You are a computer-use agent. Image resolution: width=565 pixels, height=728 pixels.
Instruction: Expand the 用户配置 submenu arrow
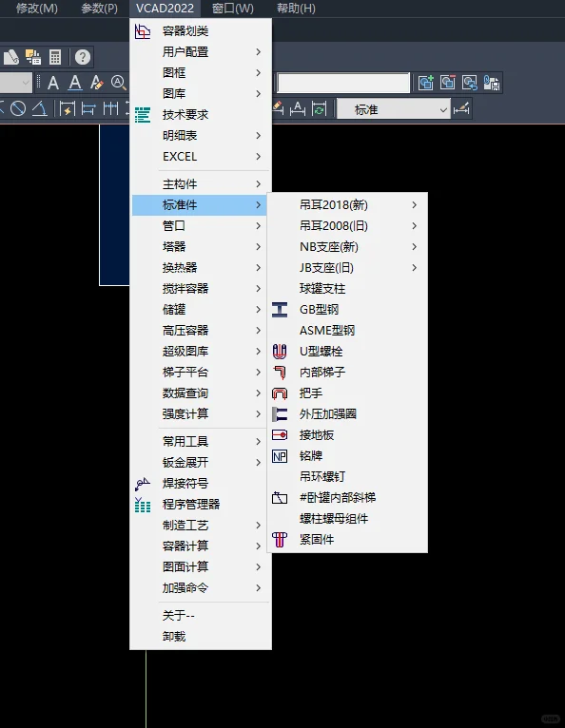tap(259, 52)
